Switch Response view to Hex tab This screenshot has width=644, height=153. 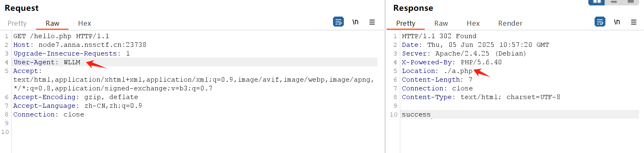tap(473, 23)
